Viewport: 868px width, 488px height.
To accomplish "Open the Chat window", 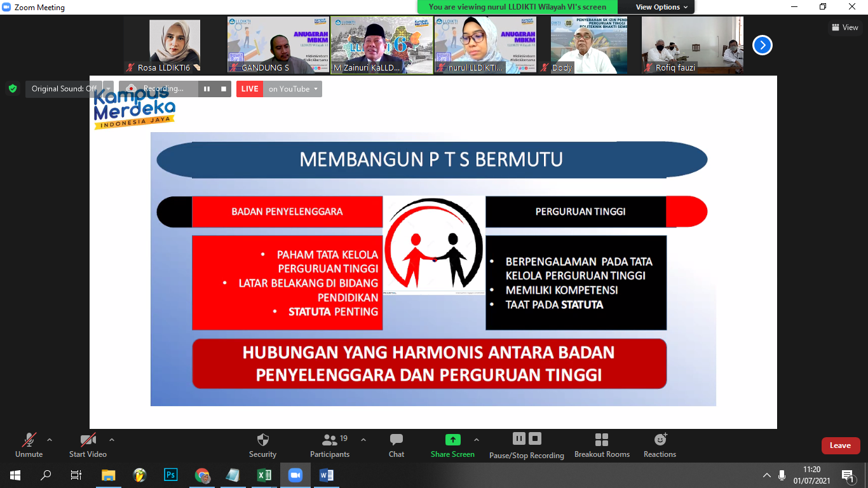I will pos(397,445).
